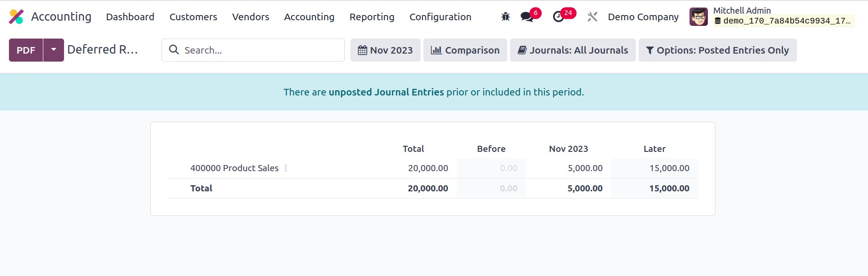Open the Reporting menu
The width and height of the screenshot is (868, 276).
point(372,17)
